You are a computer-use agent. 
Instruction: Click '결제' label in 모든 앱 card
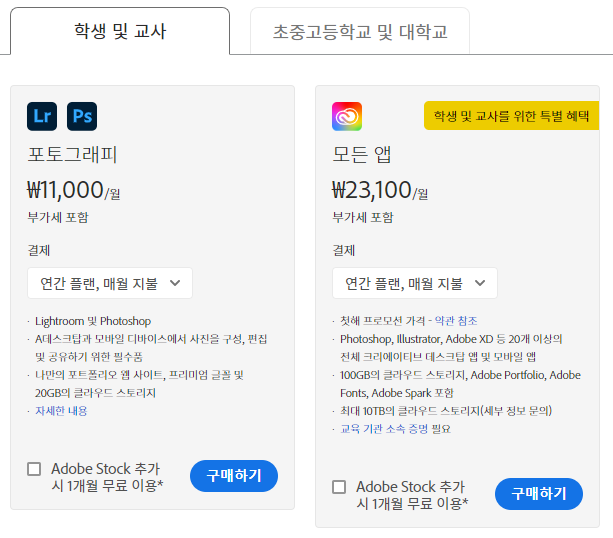click(344, 250)
